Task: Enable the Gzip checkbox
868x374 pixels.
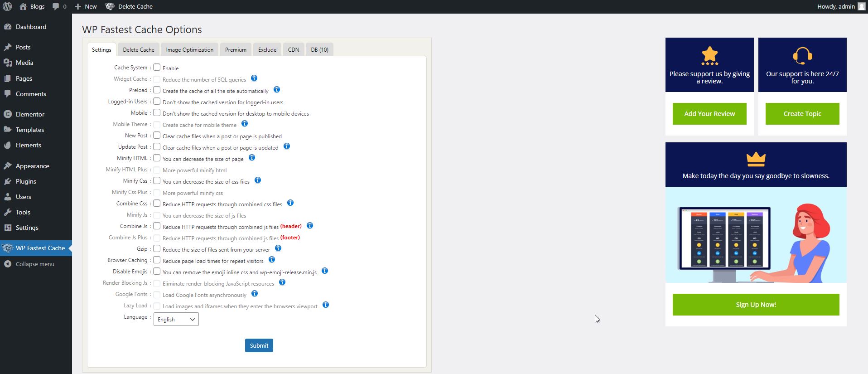Action: coord(157,249)
